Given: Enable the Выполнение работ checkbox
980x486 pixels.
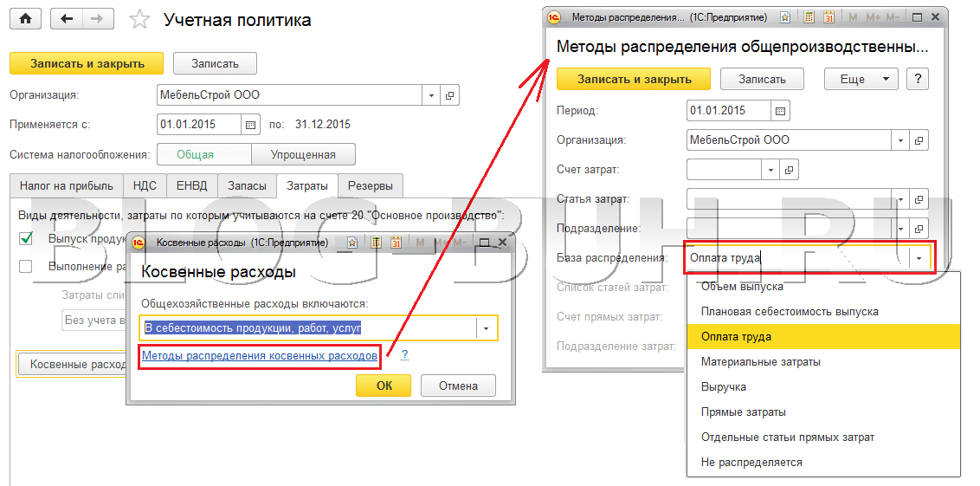Looking at the screenshot, I should point(26,267).
